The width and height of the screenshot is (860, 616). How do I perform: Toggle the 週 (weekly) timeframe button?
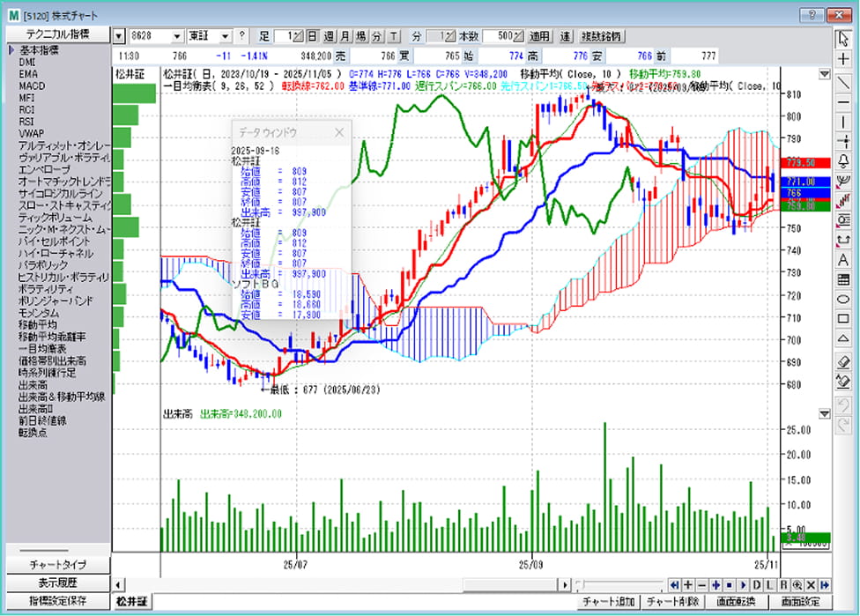pos(329,36)
